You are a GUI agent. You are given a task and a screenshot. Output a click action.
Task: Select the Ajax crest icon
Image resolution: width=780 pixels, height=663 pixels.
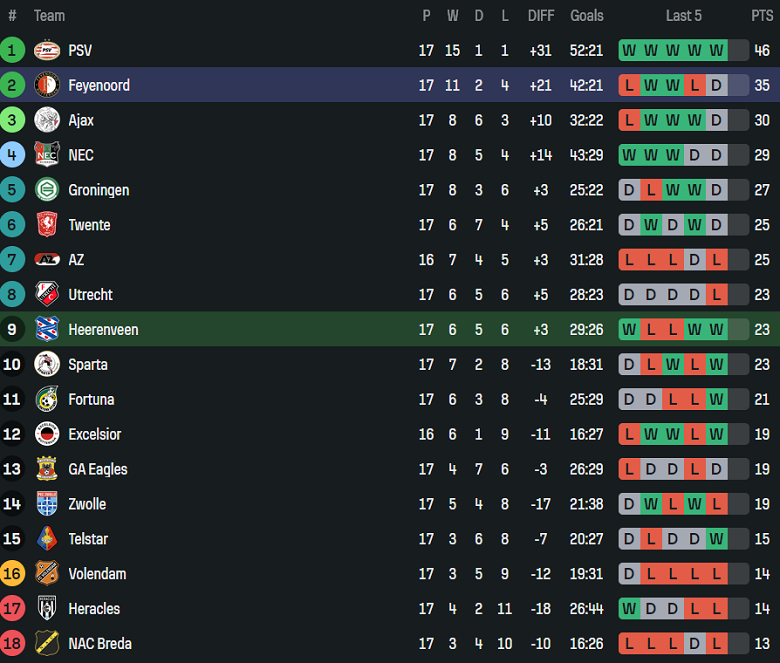(47, 120)
